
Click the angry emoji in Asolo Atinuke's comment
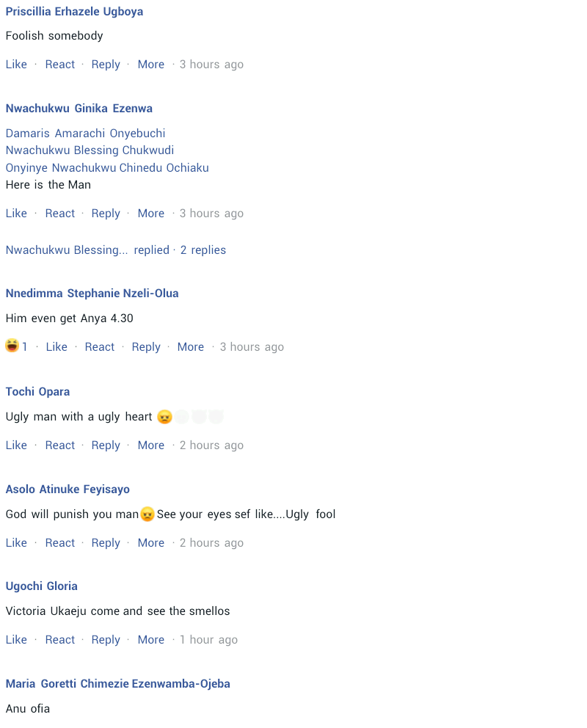pyautogui.click(x=147, y=514)
